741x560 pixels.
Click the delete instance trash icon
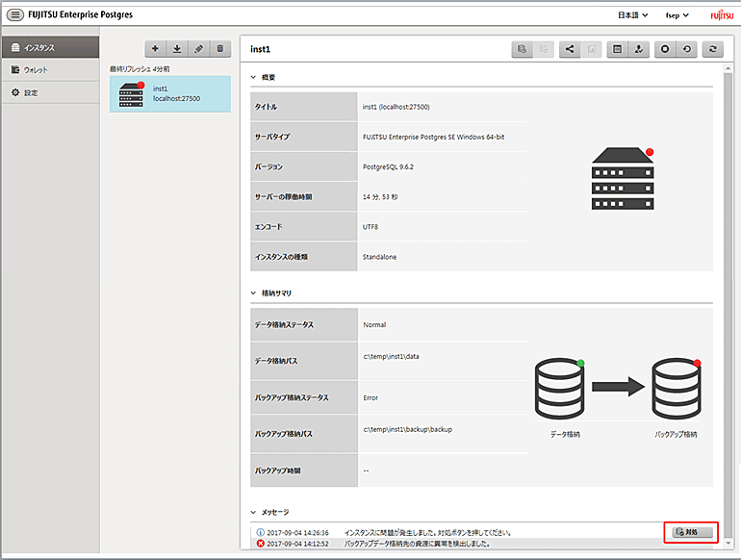tap(220, 49)
